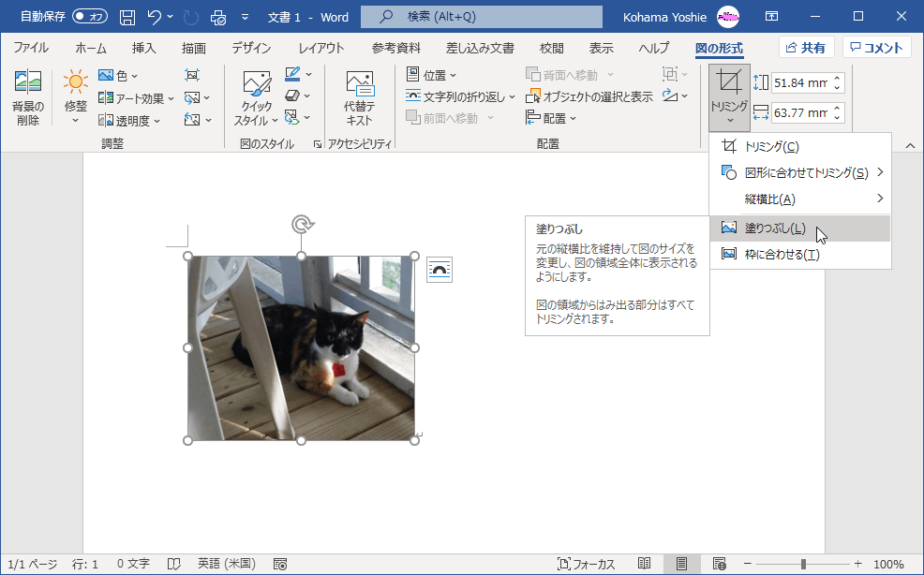This screenshot has width=924, height=575.
Task: Open the Color (色) dropdown
Action: click(117, 74)
